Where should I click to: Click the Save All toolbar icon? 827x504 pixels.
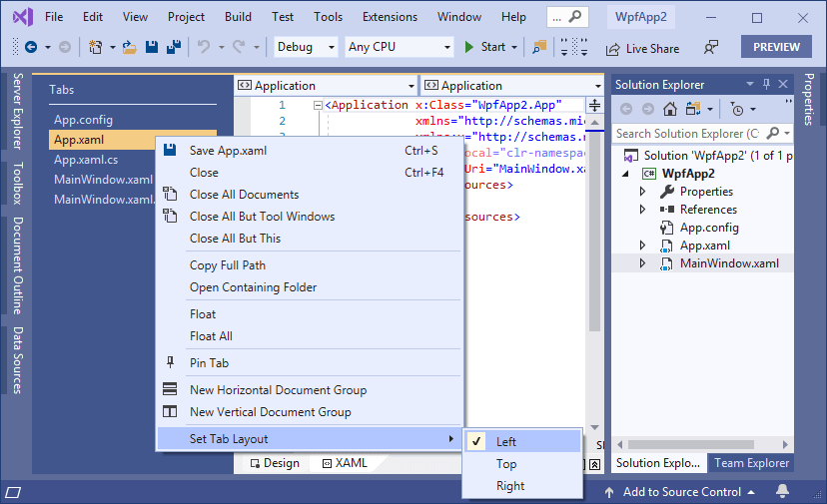(172, 47)
